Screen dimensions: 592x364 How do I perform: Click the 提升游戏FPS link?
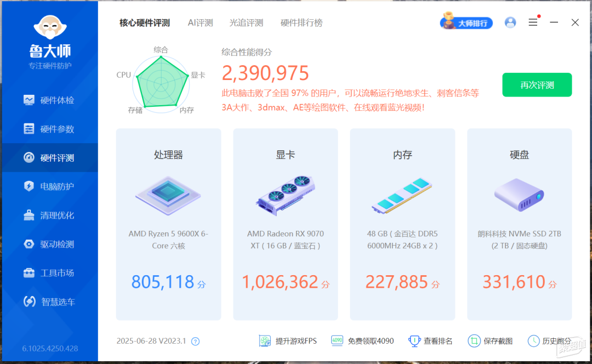click(288, 341)
